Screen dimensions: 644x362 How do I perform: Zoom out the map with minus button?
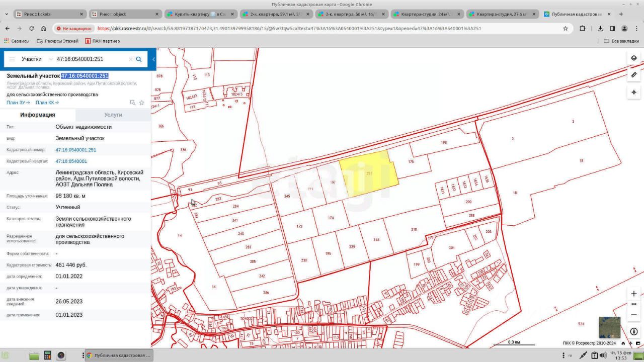[633, 315]
